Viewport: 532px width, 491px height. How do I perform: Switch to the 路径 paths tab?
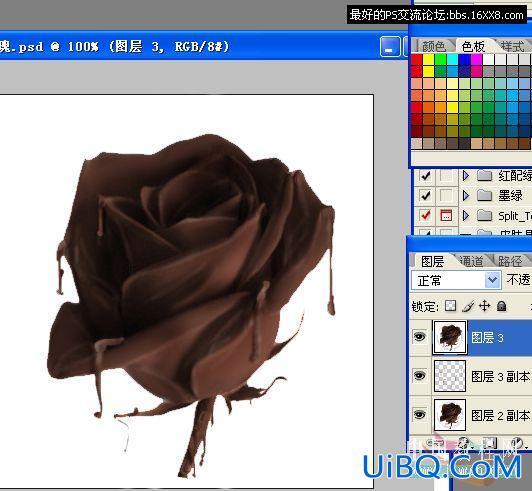510,261
